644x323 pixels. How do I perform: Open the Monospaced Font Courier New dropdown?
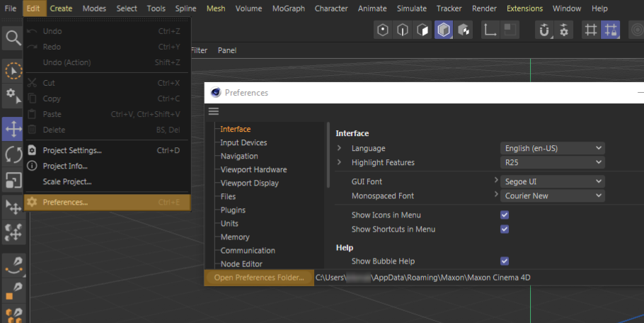click(553, 196)
